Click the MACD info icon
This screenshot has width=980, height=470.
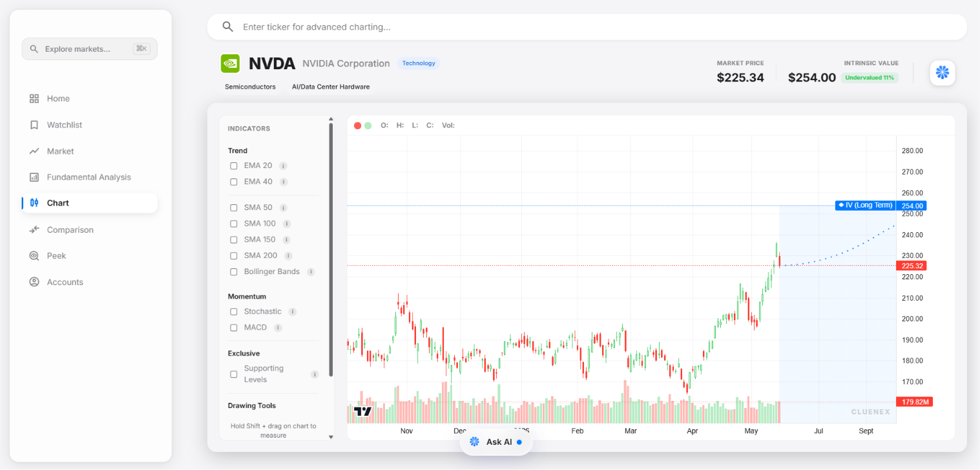278,328
